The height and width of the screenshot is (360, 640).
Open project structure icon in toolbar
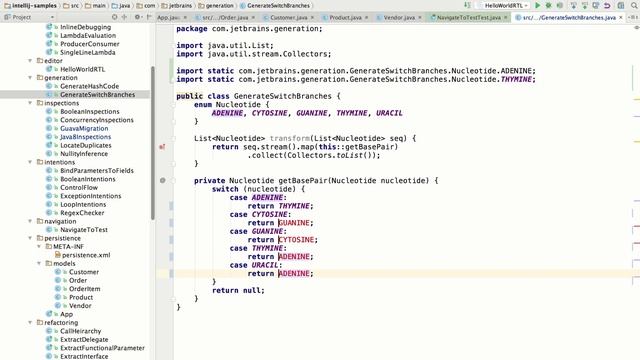pos(621,5)
